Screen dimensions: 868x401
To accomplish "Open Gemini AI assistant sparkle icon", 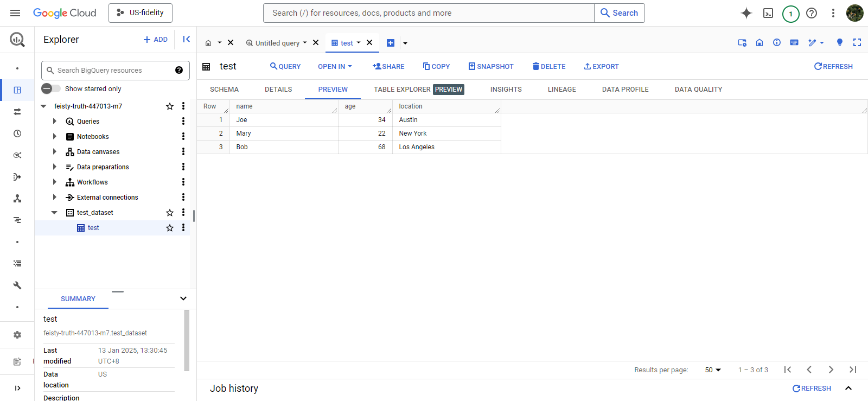I will [746, 13].
